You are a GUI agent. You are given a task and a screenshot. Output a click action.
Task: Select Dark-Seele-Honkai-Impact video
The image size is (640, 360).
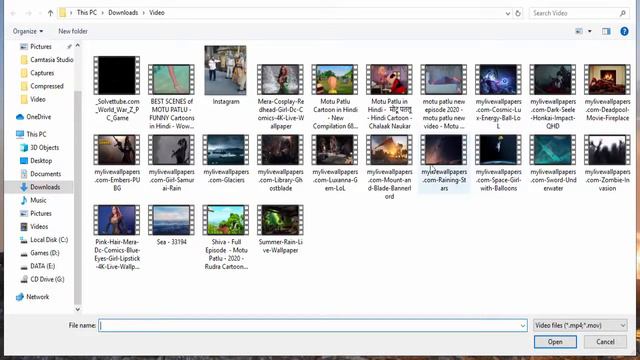[x=553, y=96]
